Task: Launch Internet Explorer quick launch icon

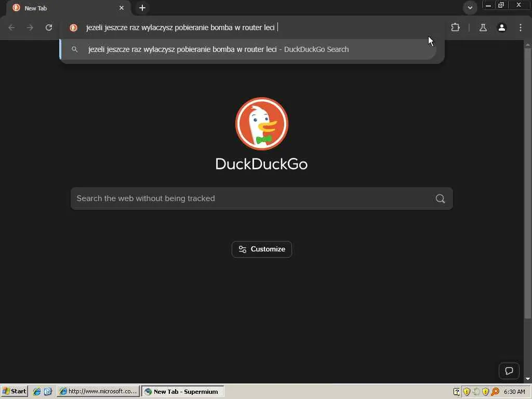Action: (x=37, y=392)
